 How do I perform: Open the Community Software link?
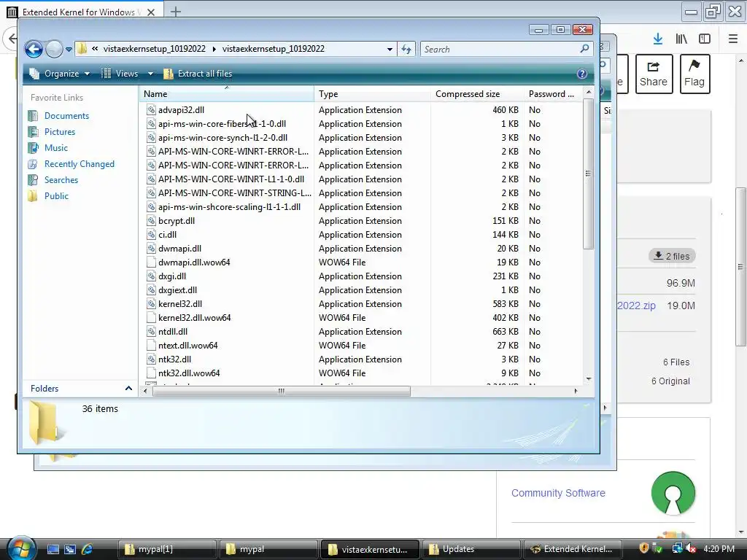pos(558,493)
